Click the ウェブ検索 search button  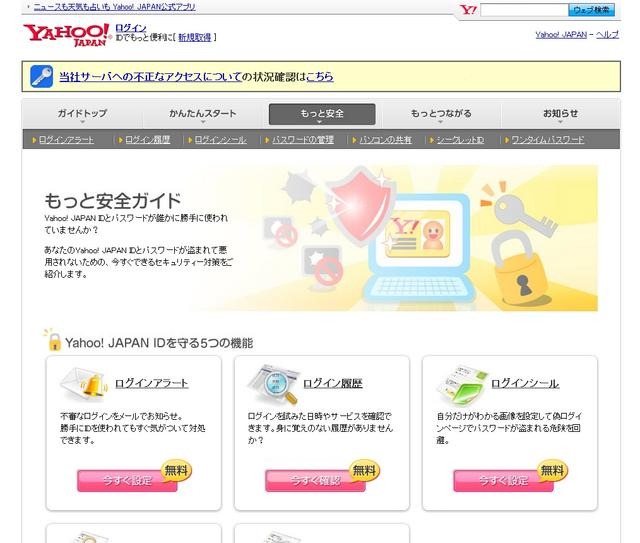tap(591, 10)
